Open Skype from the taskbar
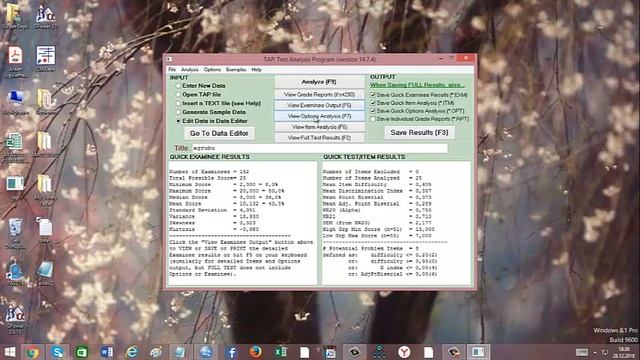Screen dimensions: 640x360 point(58,352)
